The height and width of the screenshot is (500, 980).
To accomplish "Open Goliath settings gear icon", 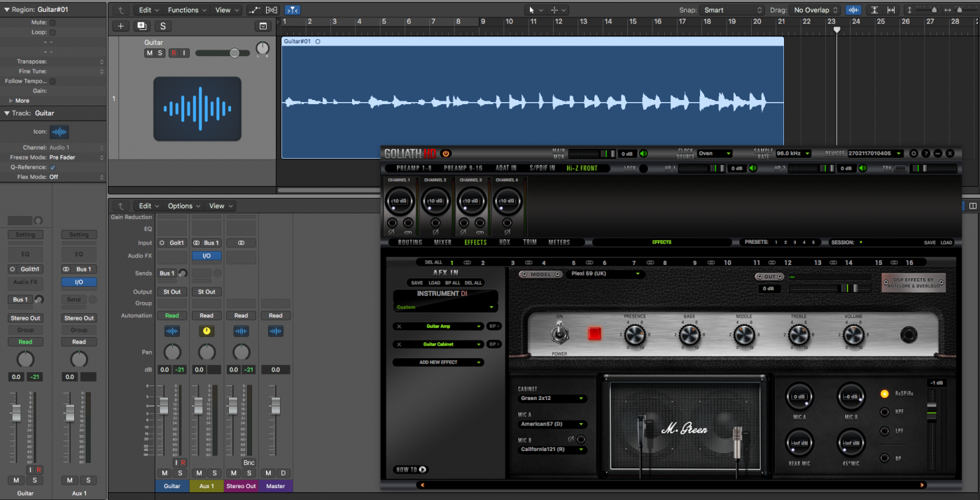I will point(913,153).
